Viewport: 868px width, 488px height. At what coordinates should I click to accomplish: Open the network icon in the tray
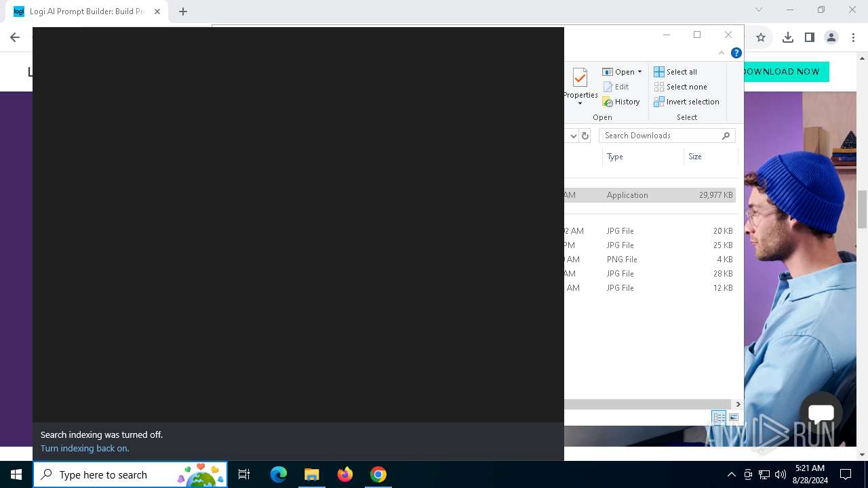click(x=764, y=474)
